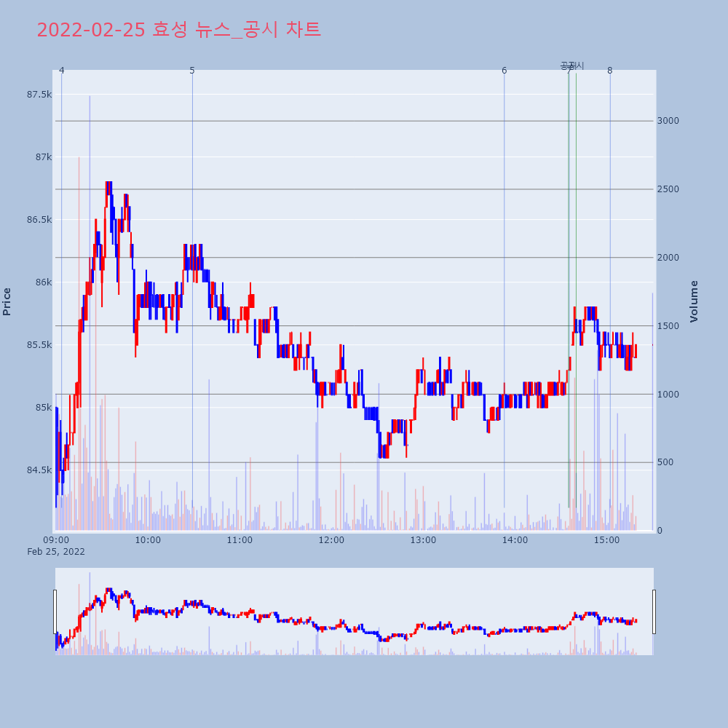The image size is (728, 728).
Task: Click the chart title '2022-02-25 효성 뉴스_공시 차트'
Action: (x=179, y=30)
